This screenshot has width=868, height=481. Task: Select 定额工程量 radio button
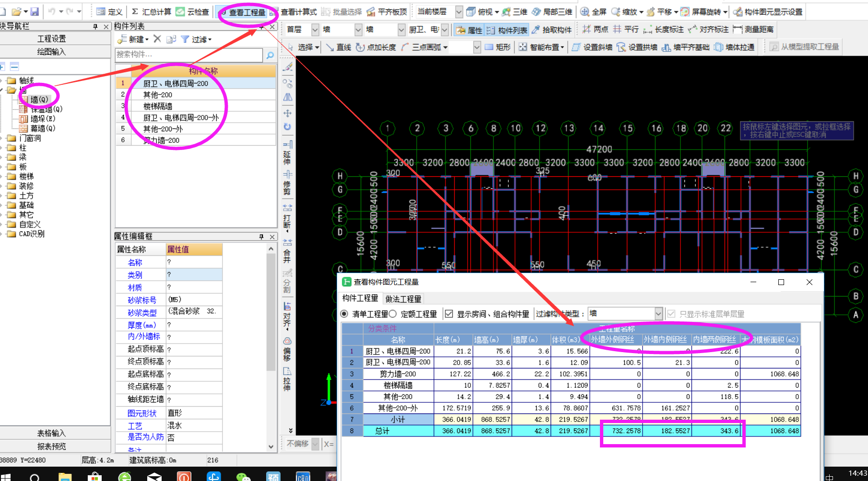coord(392,314)
